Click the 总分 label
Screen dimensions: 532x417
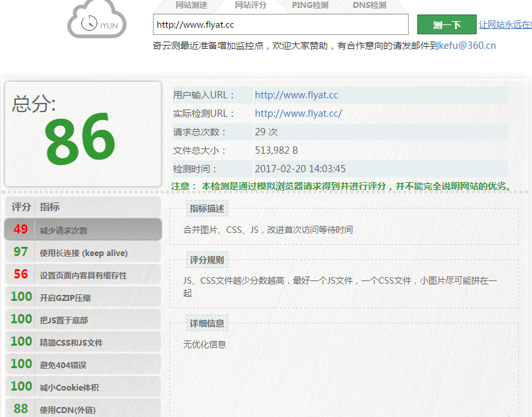[x=34, y=104]
